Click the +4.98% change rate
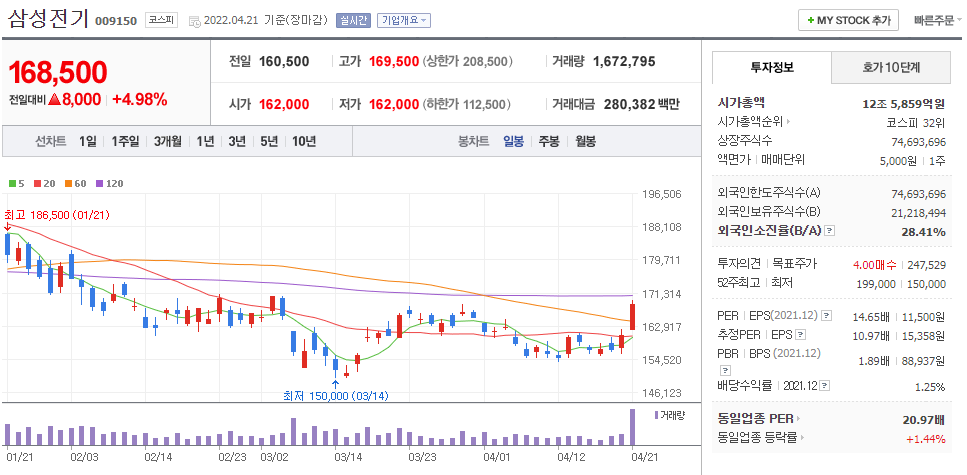The width and height of the screenshot is (967, 475). tap(140, 99)
